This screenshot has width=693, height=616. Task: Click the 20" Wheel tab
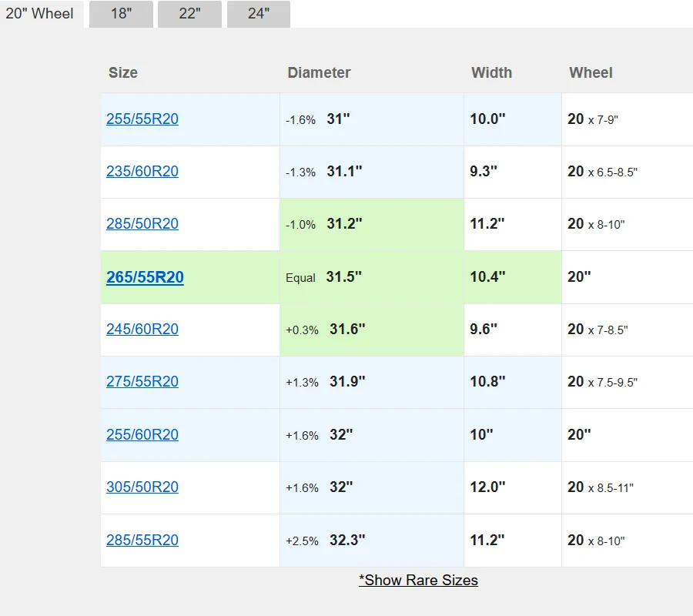(40, 14)
